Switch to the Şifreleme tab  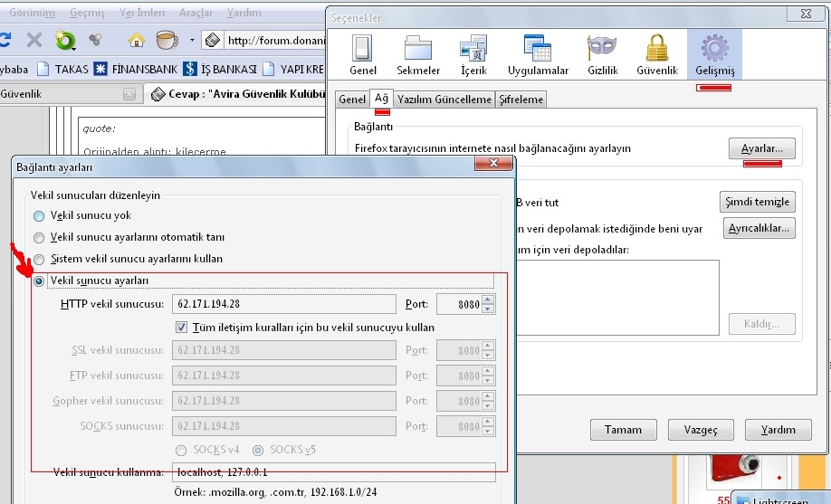click(522, 100)
